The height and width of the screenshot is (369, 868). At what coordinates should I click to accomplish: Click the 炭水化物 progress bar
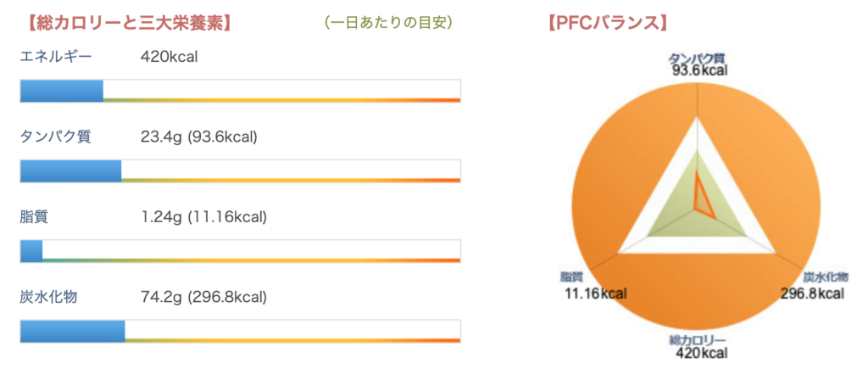pos(240,332)
